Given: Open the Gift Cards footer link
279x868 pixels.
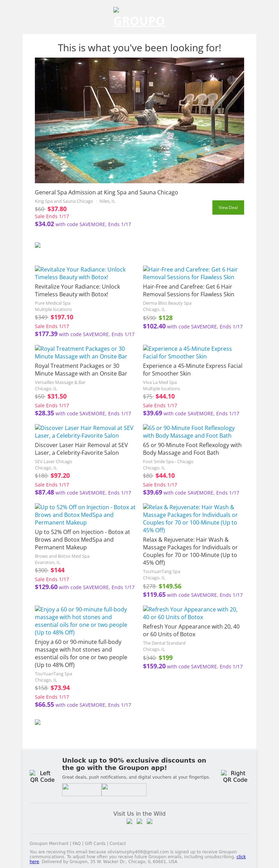Looking at the screenshot, I should tap(95, 843).
